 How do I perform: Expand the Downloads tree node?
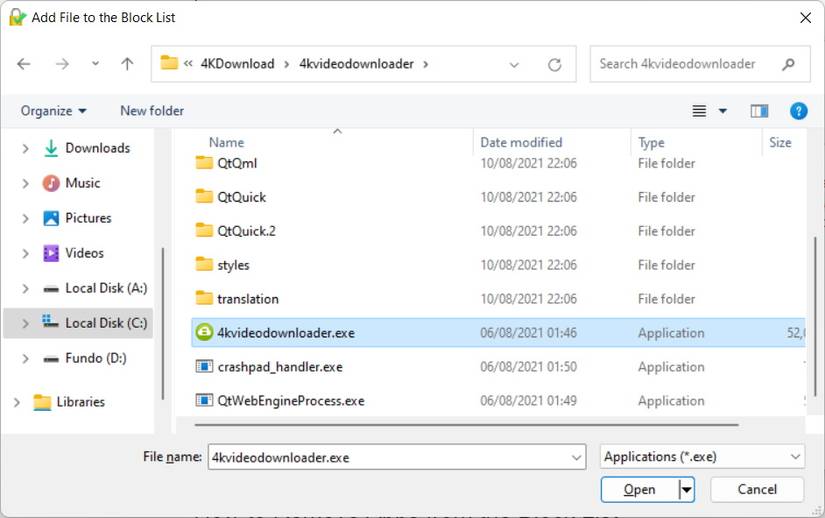point(26,148)
